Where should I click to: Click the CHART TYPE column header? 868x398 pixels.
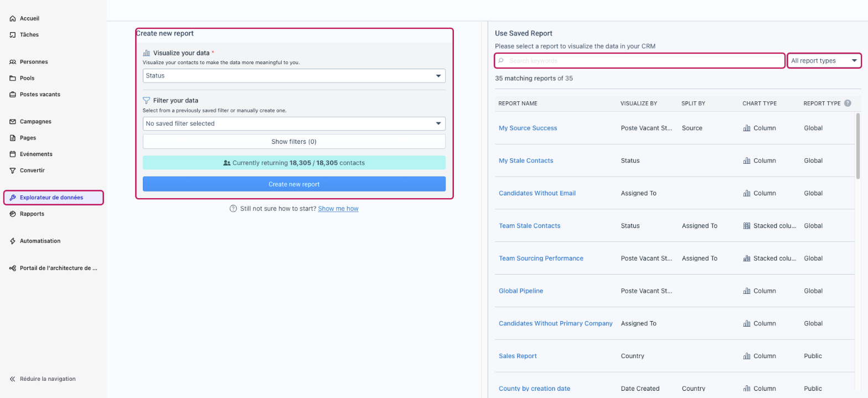point(759,104)
